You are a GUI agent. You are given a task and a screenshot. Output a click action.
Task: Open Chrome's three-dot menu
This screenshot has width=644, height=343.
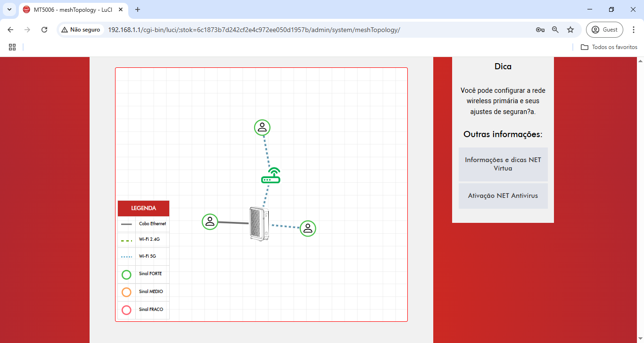[634, 30]
